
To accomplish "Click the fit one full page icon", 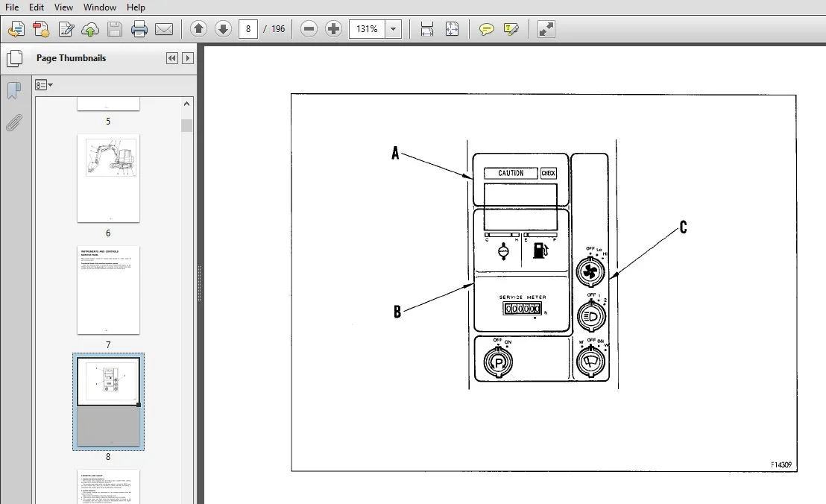I will pos(452,29).
